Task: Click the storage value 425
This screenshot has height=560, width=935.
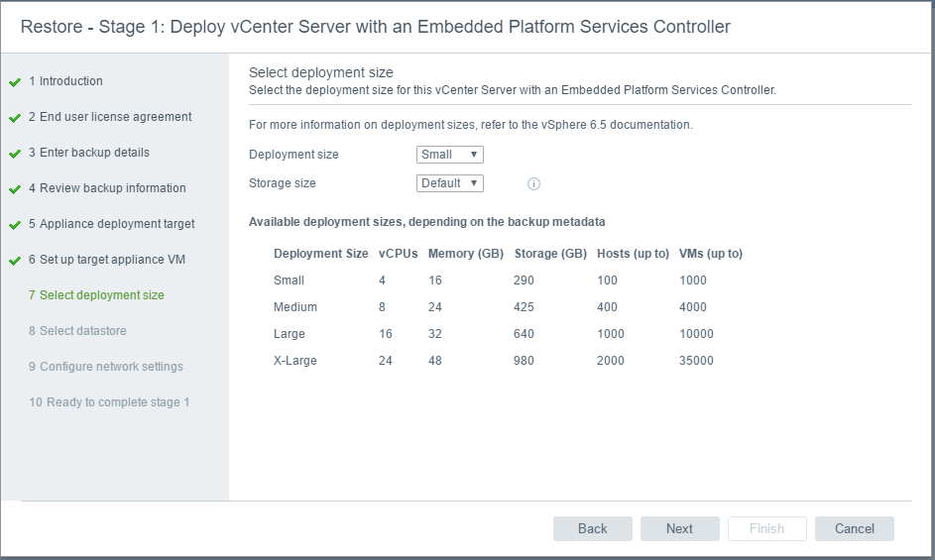Action: 524,307
